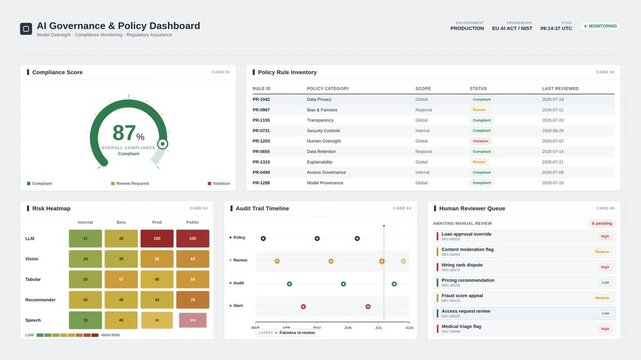Viewport: 641px width, 360px height.
Task: Open the Access Governance policy row
Action: coord(433,172)
